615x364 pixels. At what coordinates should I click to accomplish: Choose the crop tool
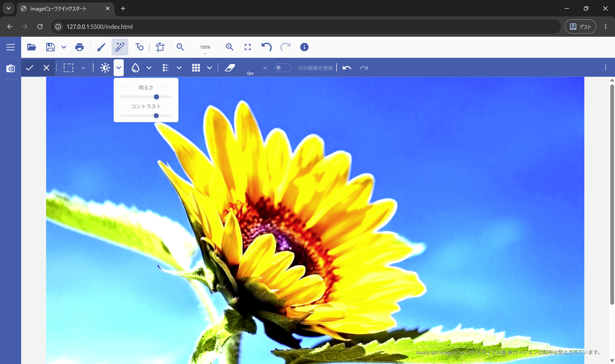160,47
